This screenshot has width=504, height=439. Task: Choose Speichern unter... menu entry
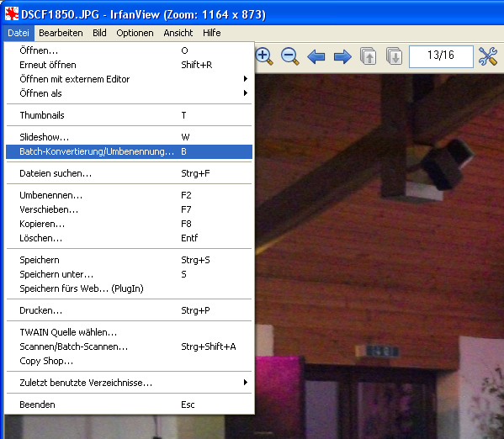point(130,274)
